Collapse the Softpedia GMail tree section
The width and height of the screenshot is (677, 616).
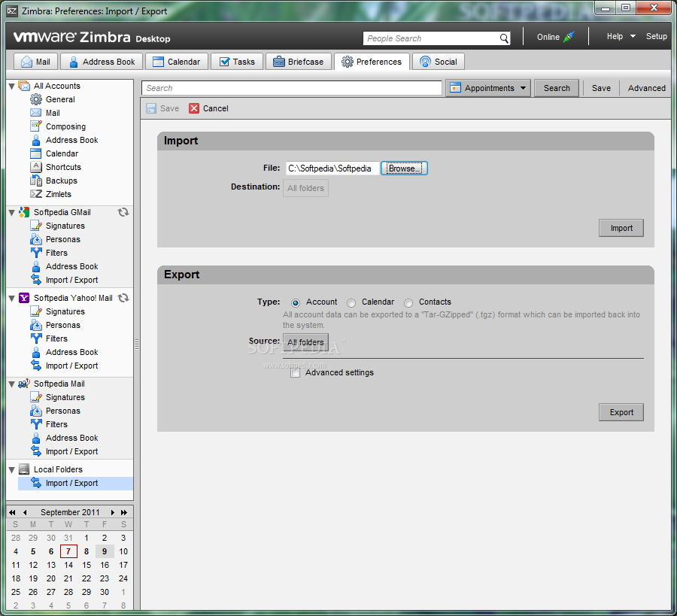pyautogui.click(x=11, y=212)
